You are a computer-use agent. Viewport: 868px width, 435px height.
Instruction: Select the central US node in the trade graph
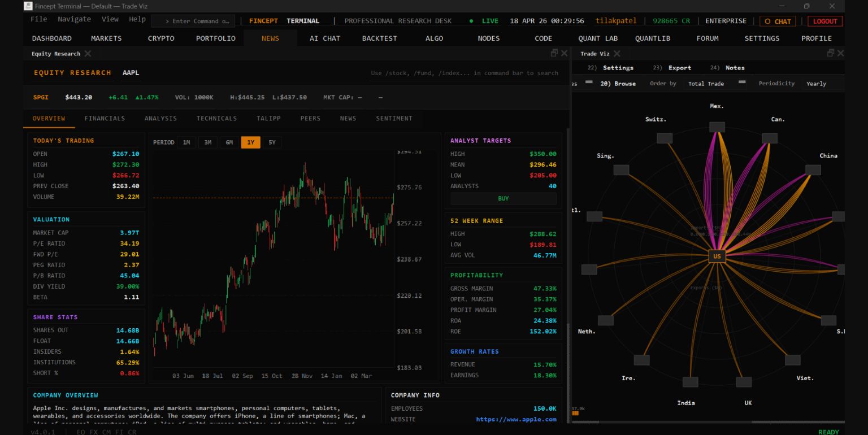coord(717,256)
